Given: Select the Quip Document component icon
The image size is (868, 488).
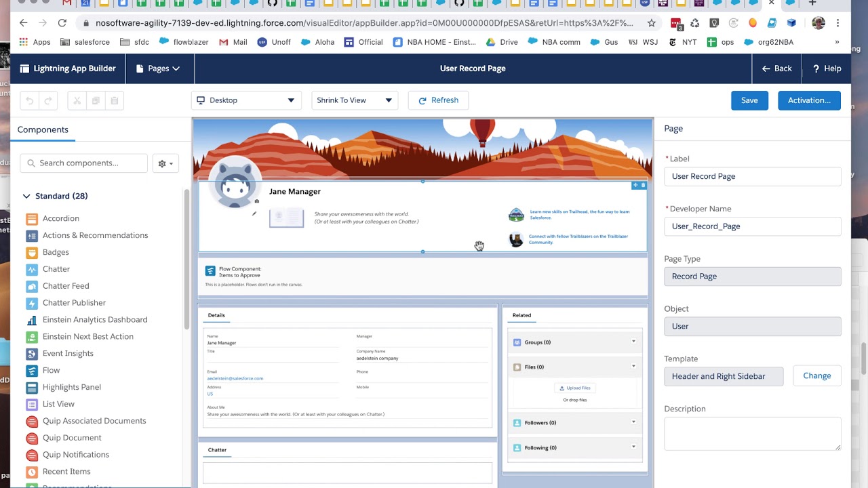Looking at the screenshot, I should click(x=31, y=438).
